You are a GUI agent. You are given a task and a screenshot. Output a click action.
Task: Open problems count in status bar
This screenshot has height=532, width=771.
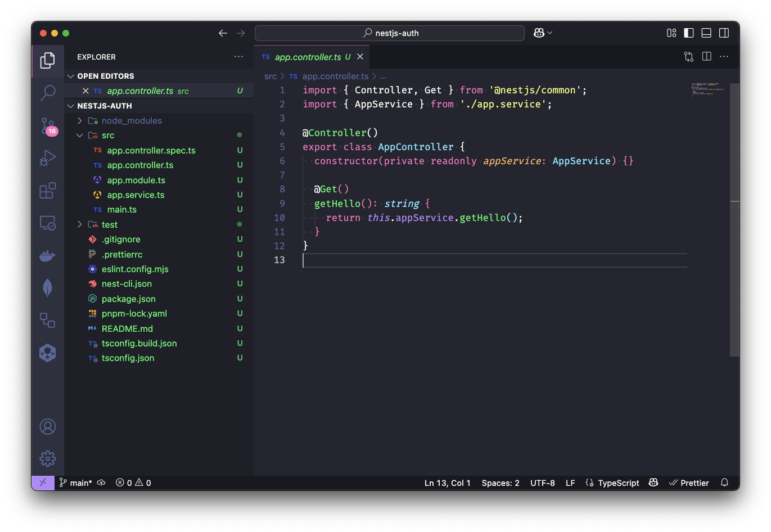133,483
